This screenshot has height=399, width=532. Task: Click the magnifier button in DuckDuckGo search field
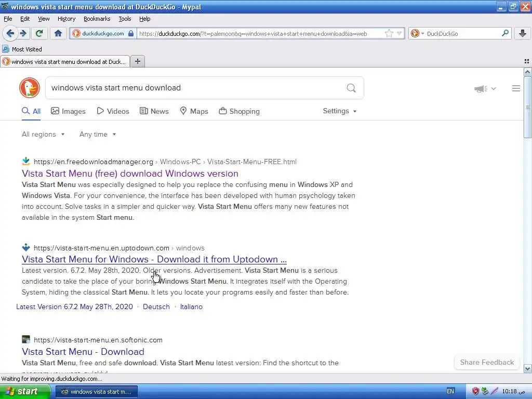click(x=351, y=88)
